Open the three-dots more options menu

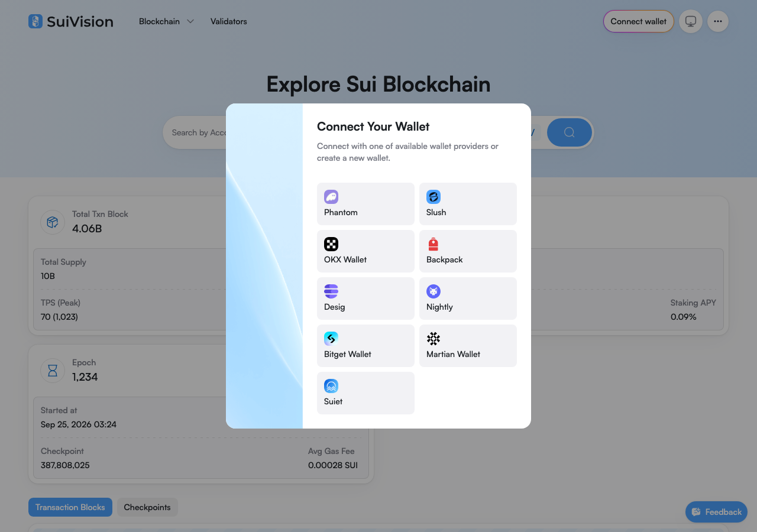pos(718,21)
